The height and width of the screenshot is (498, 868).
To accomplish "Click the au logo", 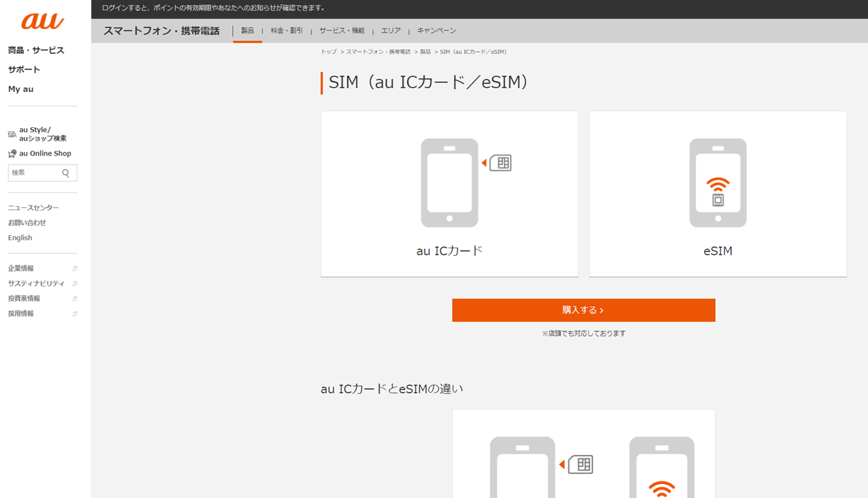I will tap(43, 21).
